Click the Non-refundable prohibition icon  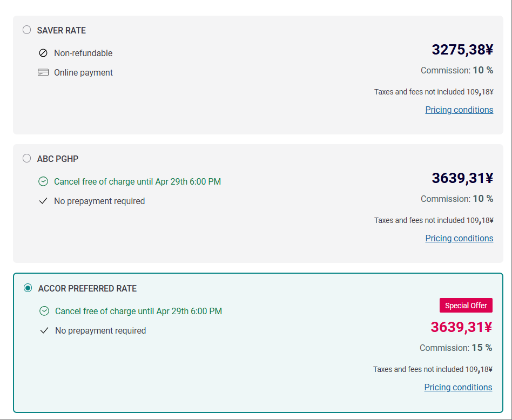[43, 53]
